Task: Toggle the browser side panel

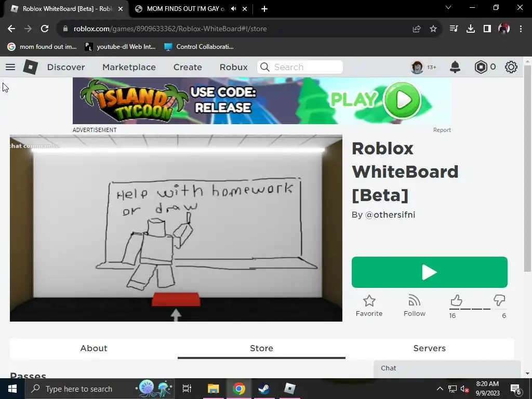Action: [x=487, y=29]
